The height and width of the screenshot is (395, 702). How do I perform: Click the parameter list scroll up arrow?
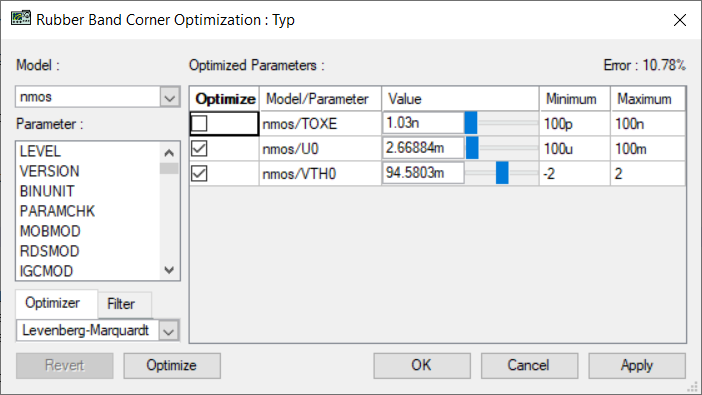click(x=169, y=153)
